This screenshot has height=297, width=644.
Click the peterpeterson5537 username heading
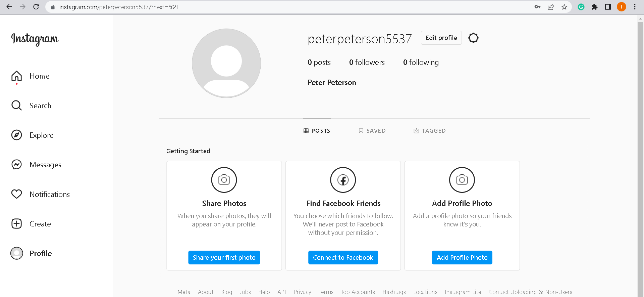pos(360,39)
